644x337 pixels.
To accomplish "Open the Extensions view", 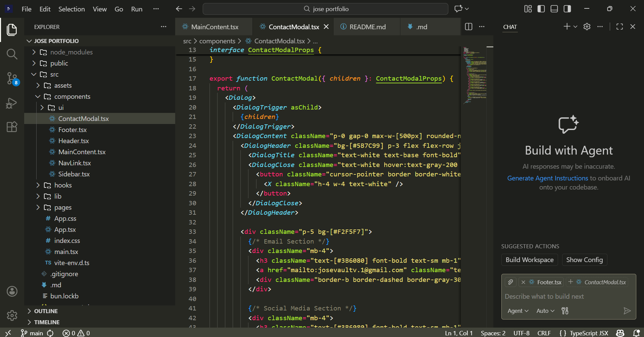I will (x=12, y=127).
